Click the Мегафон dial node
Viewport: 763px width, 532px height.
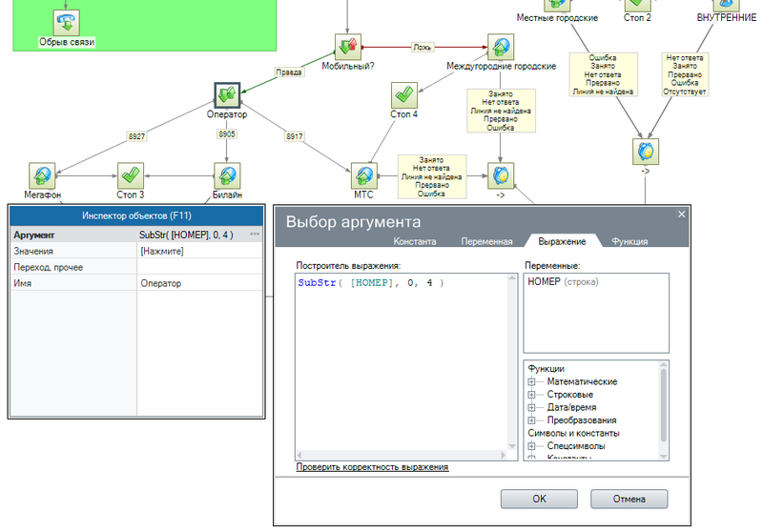click(x=42, y=175)
